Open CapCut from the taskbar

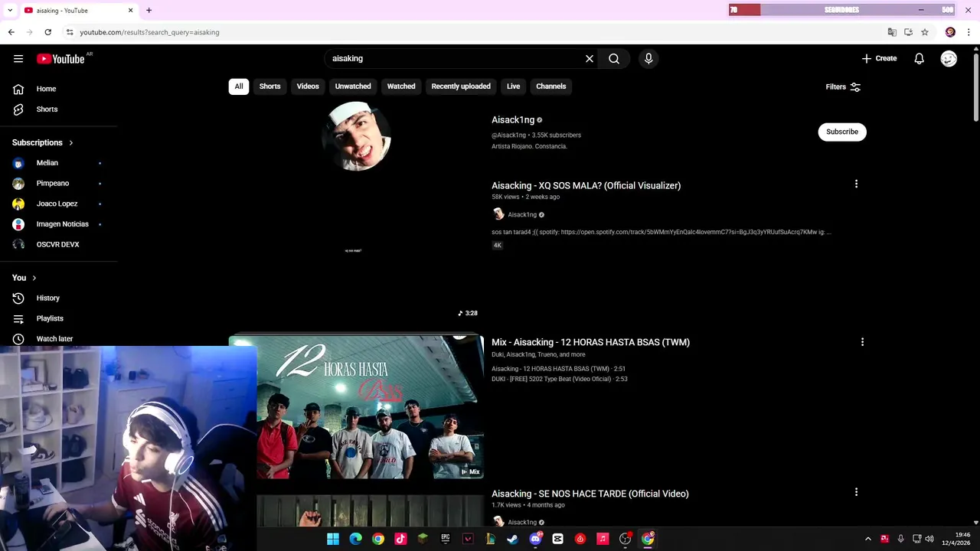(557, 539)
